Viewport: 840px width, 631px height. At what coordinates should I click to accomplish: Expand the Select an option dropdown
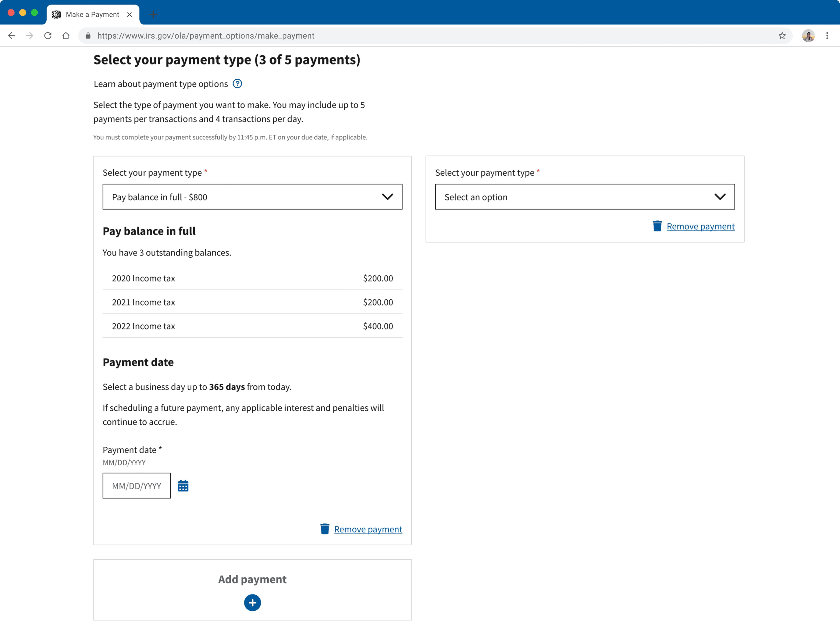tap(585, 197)
